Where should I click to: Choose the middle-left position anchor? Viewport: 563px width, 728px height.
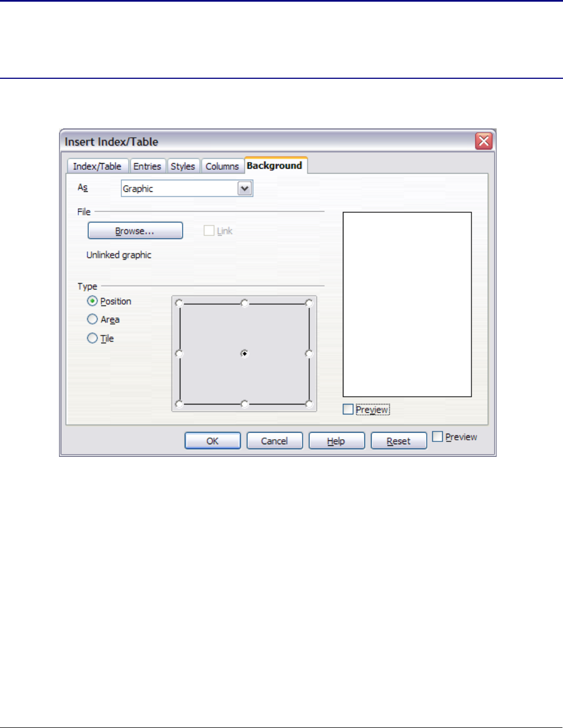click(179, 353)
